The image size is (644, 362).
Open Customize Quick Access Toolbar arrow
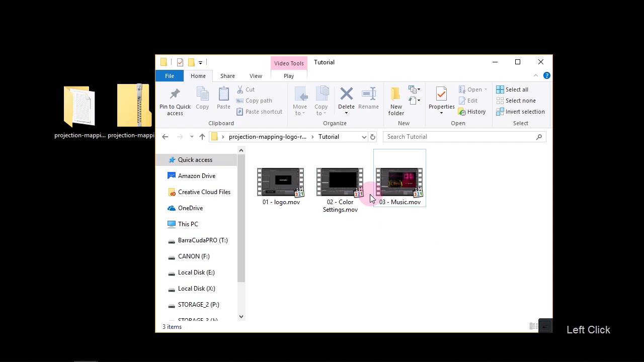[200, 62]
